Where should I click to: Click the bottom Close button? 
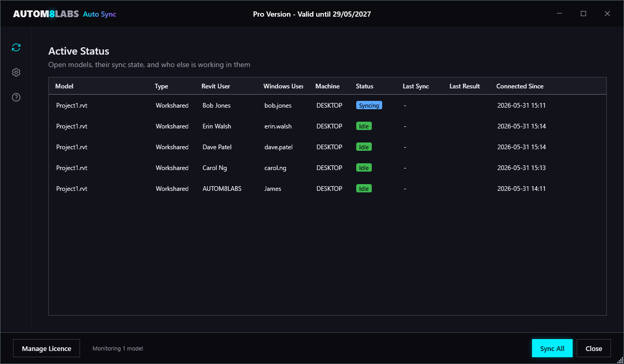coord(594,348)
